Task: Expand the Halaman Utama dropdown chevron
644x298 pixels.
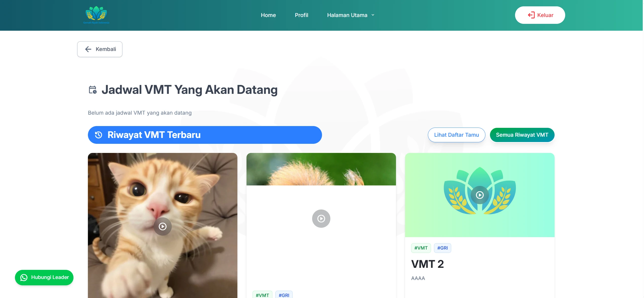Action: (x=373, y=15)
